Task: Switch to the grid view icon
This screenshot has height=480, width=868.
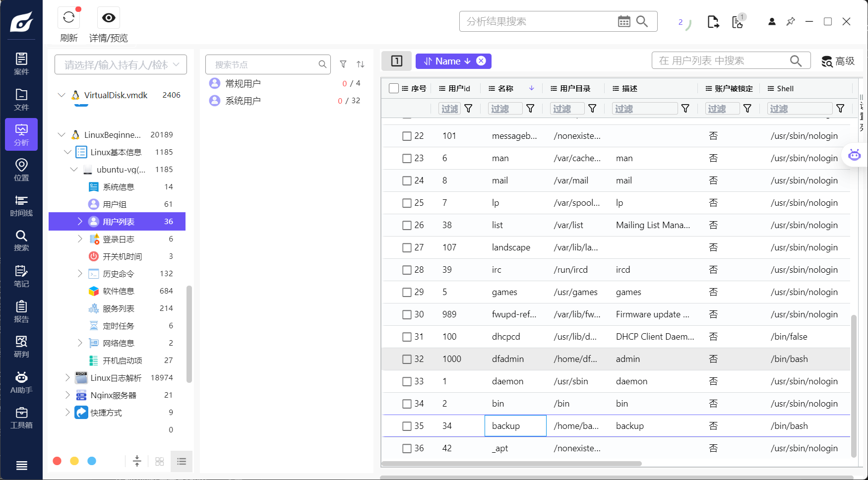Action: point(159,461)
